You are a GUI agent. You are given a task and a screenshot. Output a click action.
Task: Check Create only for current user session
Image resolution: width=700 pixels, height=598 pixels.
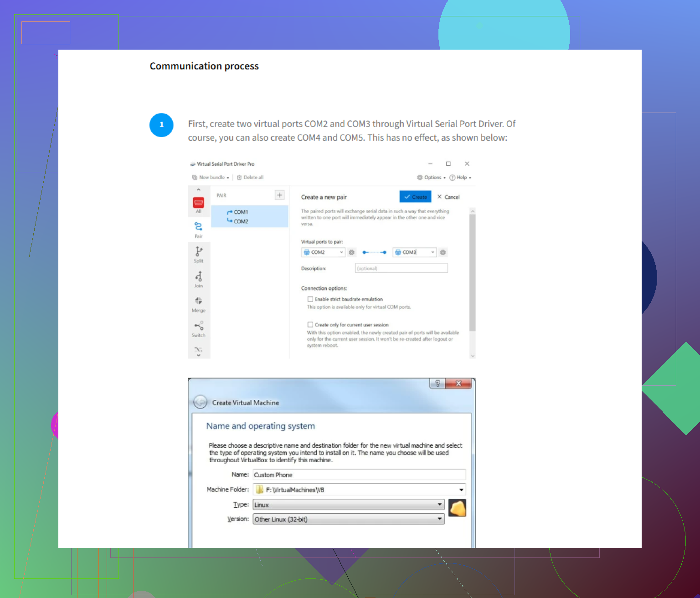coord(310,325)
